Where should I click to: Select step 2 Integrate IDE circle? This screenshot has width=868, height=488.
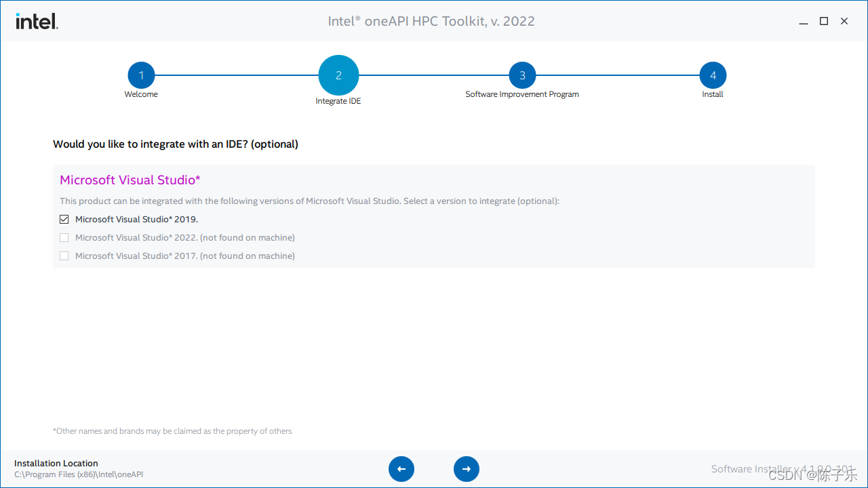click(338, 75)
